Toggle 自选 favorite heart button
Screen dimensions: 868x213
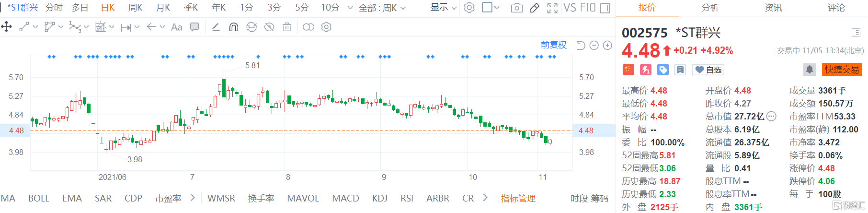pyautogui.click(x=708, y=70)
